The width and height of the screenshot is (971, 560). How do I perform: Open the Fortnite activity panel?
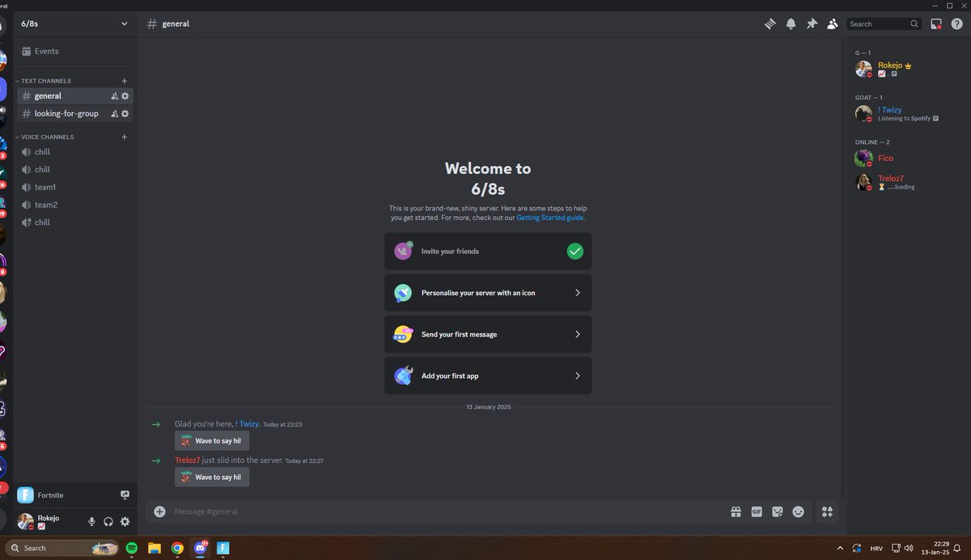pyautogui.click(x=74, y=494)
